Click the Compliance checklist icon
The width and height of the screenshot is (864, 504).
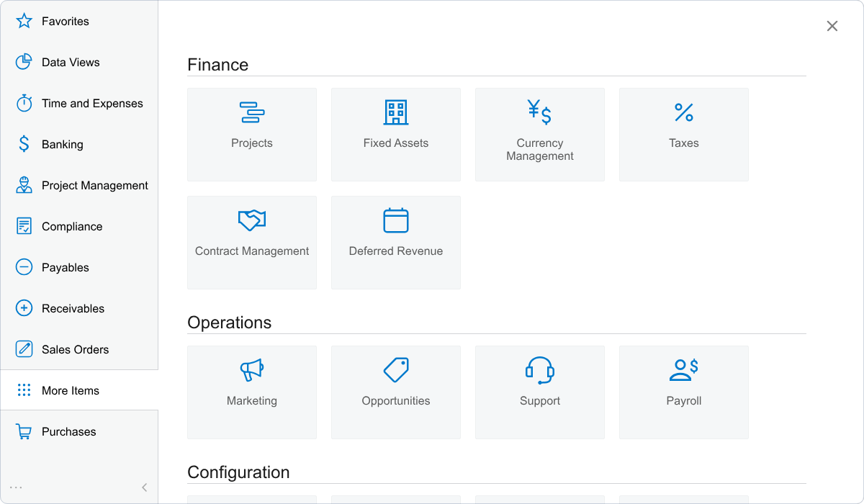click(24, 226)
